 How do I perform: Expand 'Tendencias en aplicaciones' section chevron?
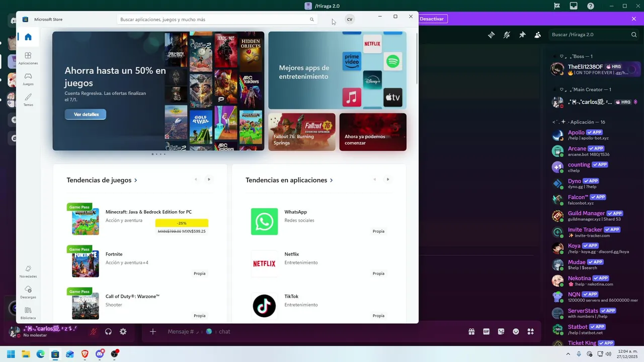[331, 180]
